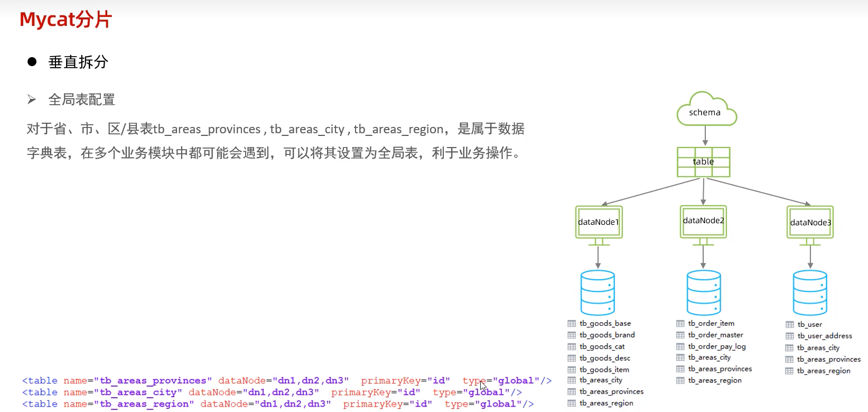Click the XML line for table tb_areas_provinces
Image resolution: width=868 pixels, height=412 pixels.
[x=287, y=381]
